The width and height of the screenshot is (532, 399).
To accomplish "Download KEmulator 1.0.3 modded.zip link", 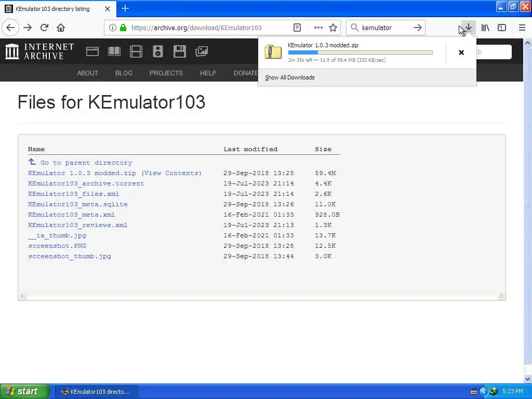I will pyautogui.click(x=82, y=173).
